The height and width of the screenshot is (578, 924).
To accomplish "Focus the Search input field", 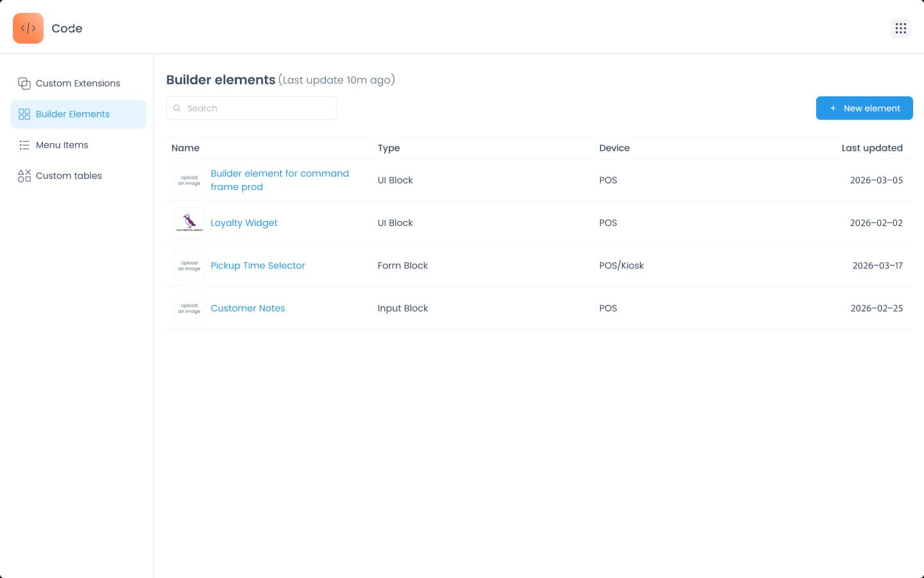I will 252,108.
